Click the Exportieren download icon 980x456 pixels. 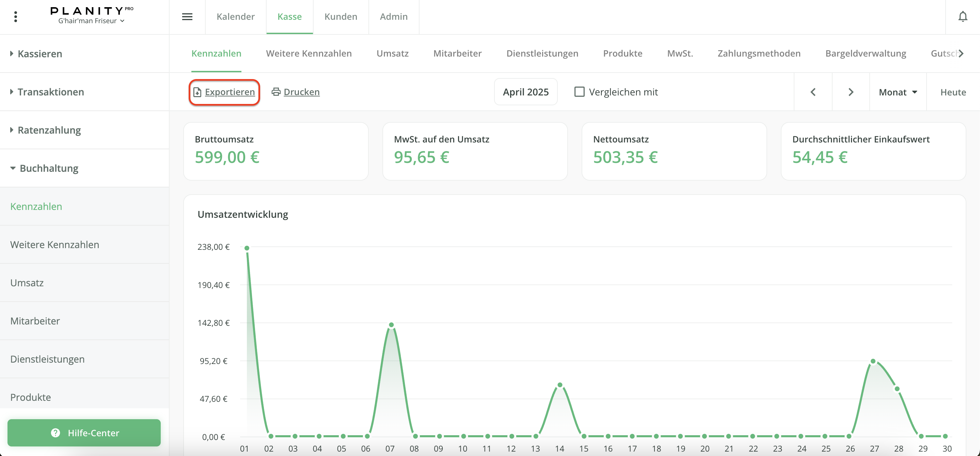point(197,92)
